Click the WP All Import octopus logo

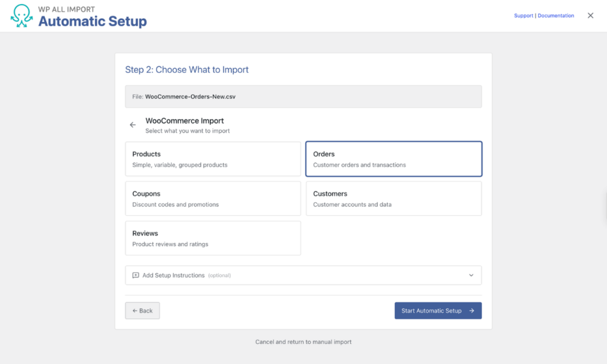click(x=22, y=16)
